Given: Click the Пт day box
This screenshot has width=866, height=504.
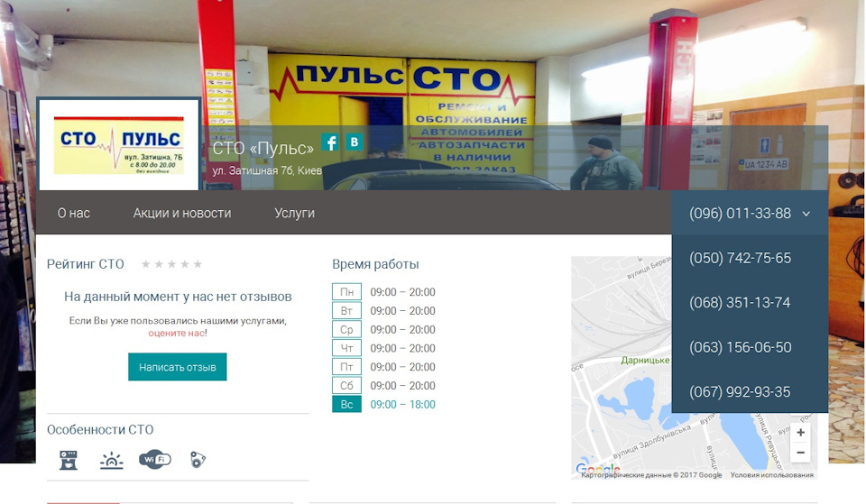Looking at the screenshot, I should click(346, 367).
